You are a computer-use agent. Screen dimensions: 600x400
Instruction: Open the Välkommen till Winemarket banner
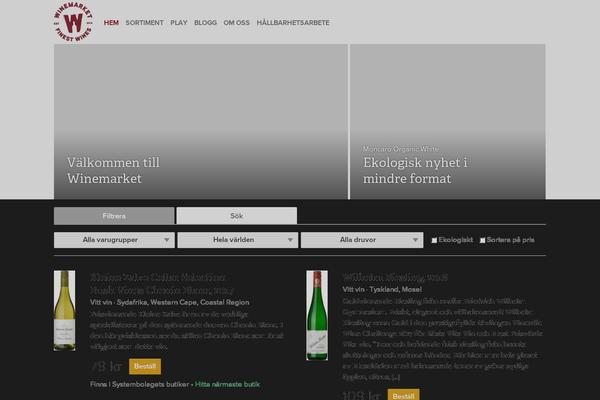pos(201,121)
